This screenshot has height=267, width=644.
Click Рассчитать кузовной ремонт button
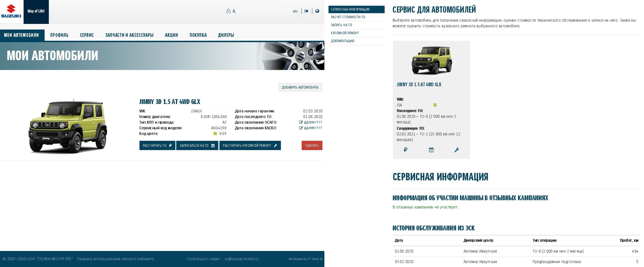tap(250, 146)
